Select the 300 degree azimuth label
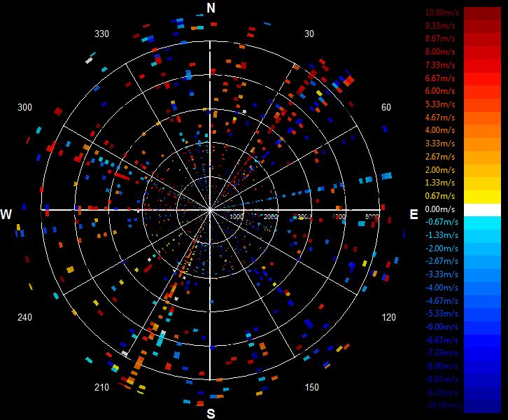 24,107
